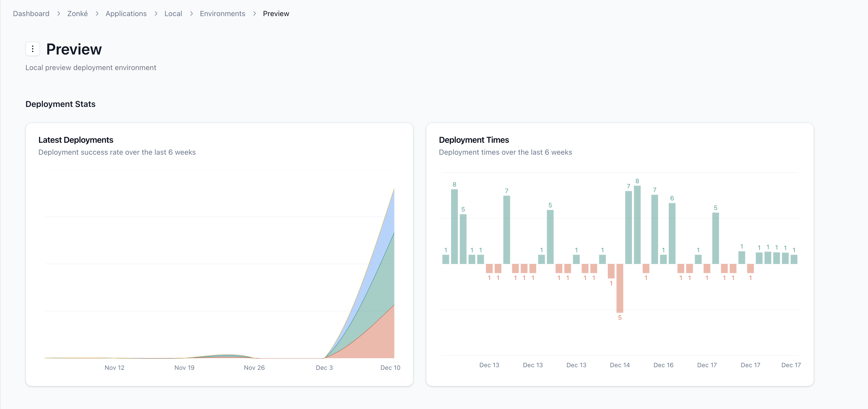Open the Zonké breadcrumb link
This screenshot has height=409, width=868.
click(77, 13)
